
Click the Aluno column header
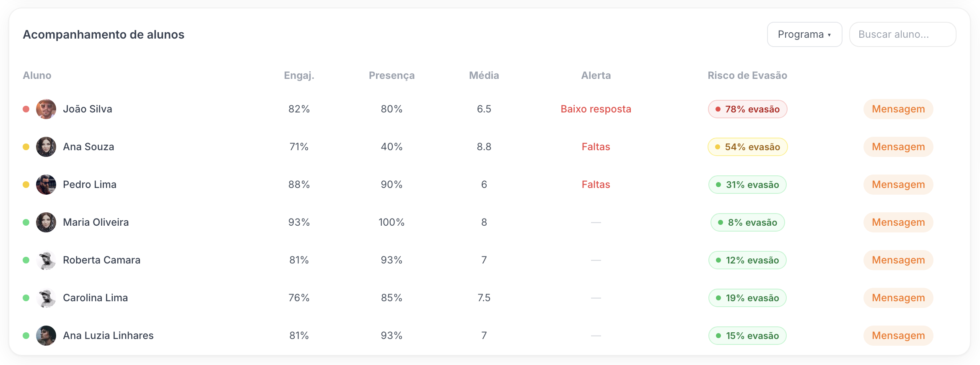point(37,75)
